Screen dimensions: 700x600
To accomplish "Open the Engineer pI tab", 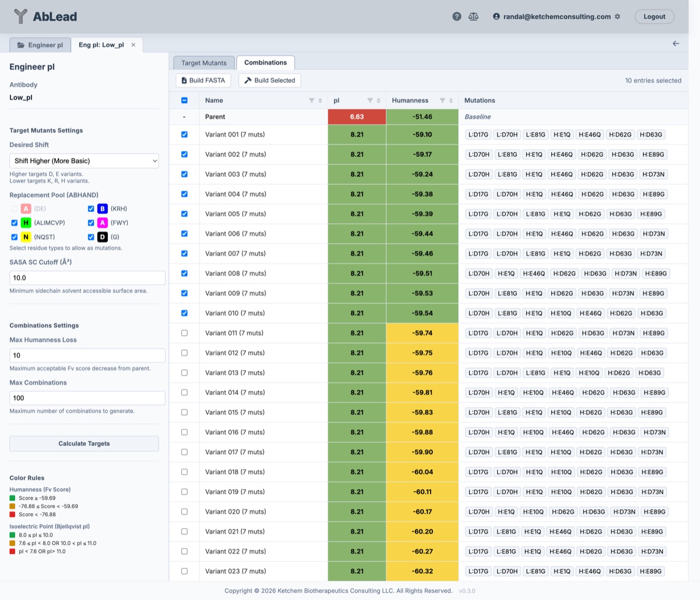I will pos(40,45).
